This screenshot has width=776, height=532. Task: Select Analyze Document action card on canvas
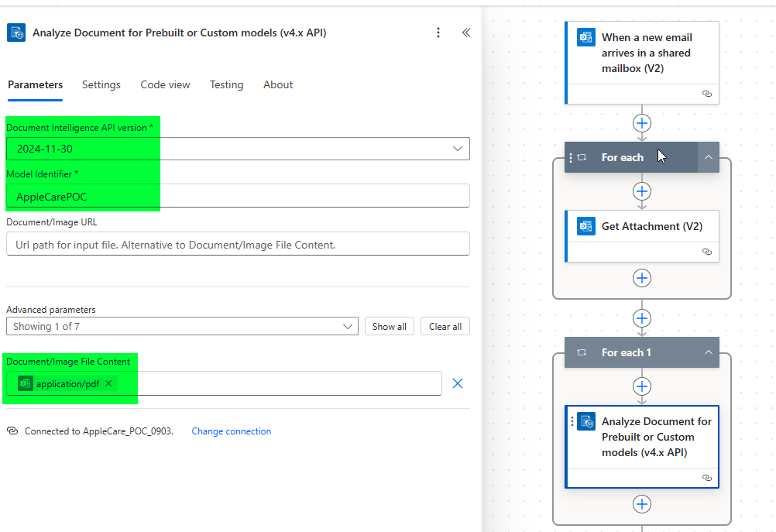[642, 447]
